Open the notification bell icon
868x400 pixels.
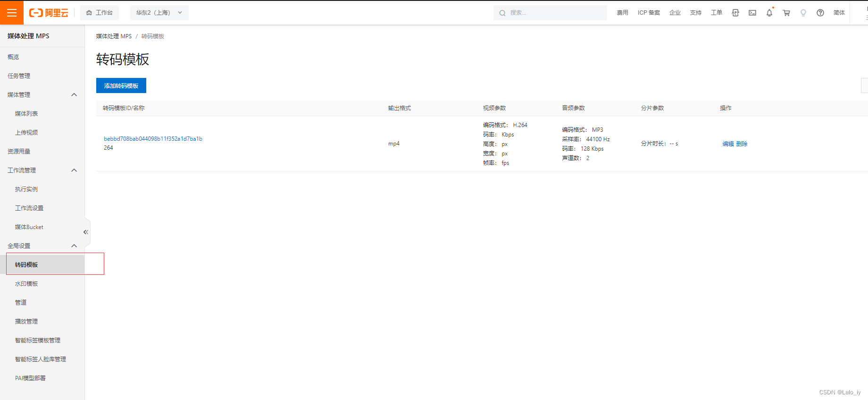(769, 13)
